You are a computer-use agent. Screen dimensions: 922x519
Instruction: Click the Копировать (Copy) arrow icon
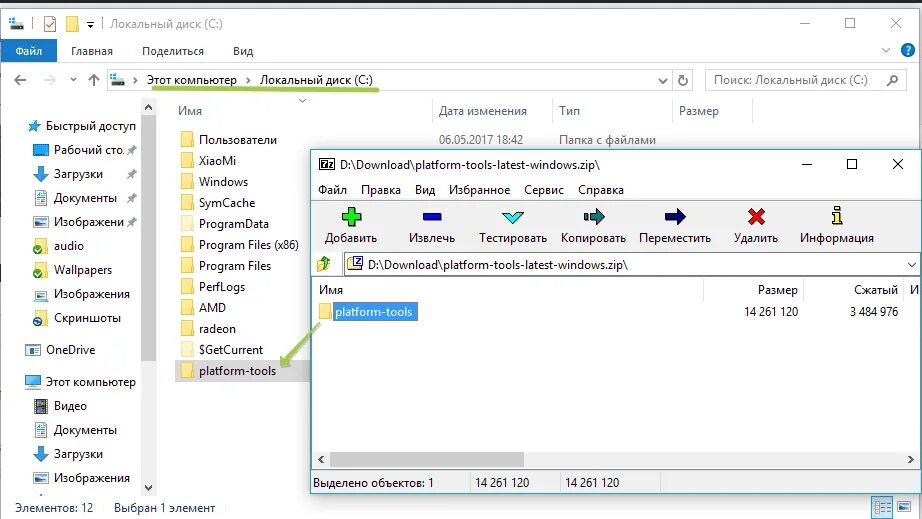click(x=593, y=217)
